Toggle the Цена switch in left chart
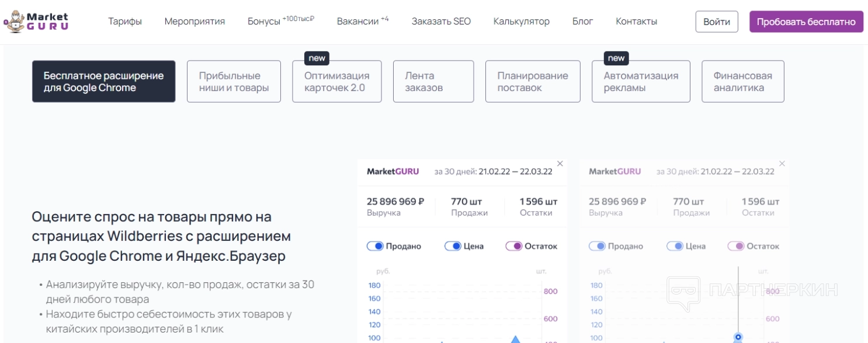868x343 pixels. (x=453, y=246)
